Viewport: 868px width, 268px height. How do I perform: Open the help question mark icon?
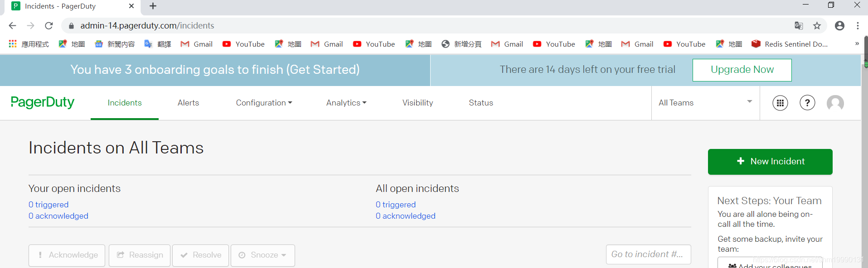pos(807,103)
